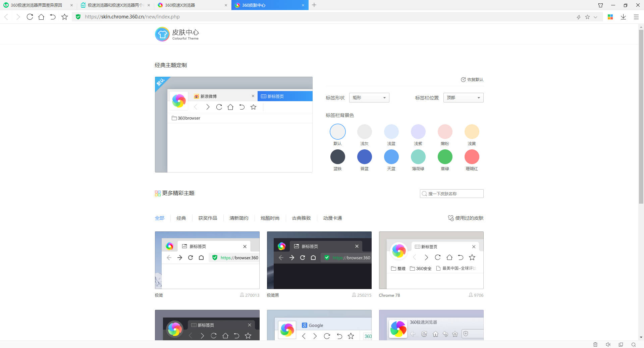Choose the 360极速浏览器 purple theme thumbnail
The image size is (644, 348).
(431, 325)
